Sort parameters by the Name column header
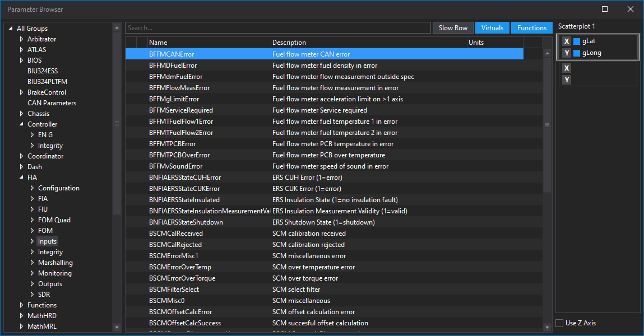This screenshot has height=336, width=644. (157, 42)
